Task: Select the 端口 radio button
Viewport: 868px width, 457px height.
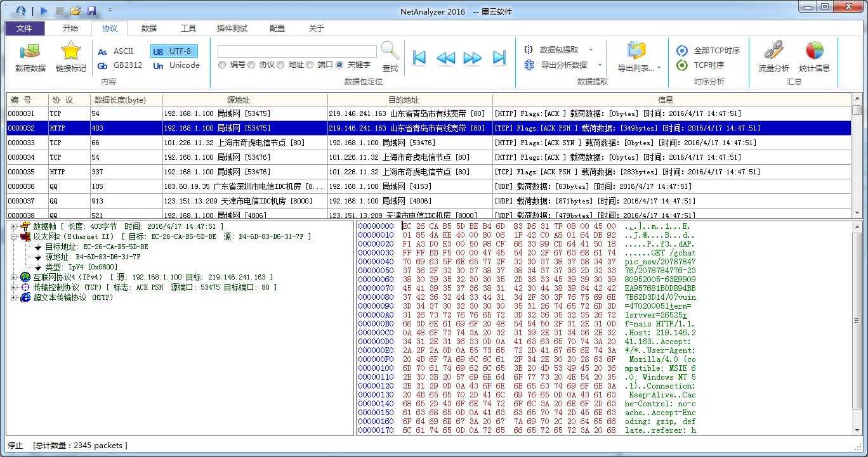Action: coord(310,65)
